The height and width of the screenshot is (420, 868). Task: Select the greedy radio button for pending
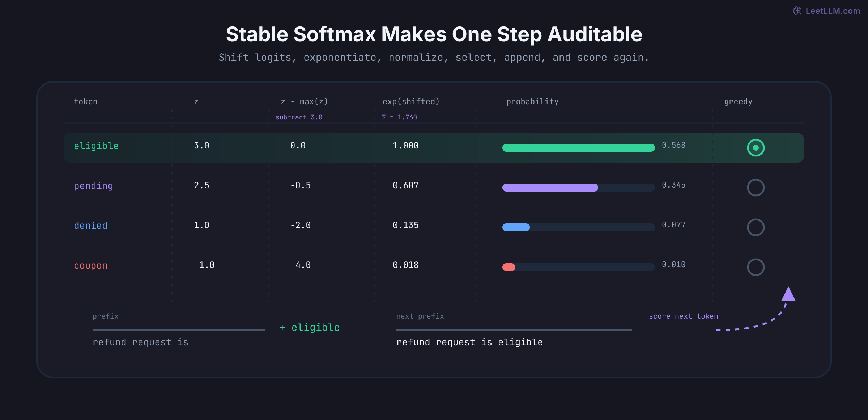pos(756,188)
